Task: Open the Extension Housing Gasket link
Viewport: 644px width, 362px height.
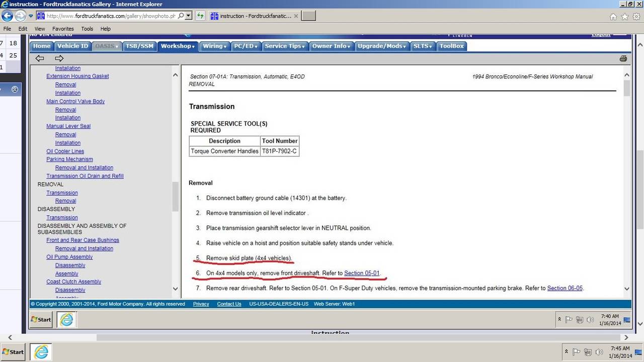Action: 77,76
